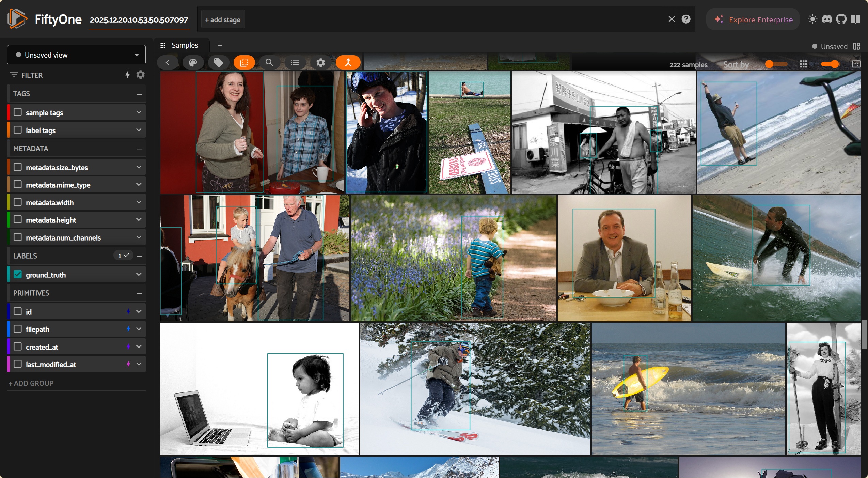The height and width of the screenshot is (478, 868).
Task: Uncheck the ground_truth checkbox
Action: point(18,275)
